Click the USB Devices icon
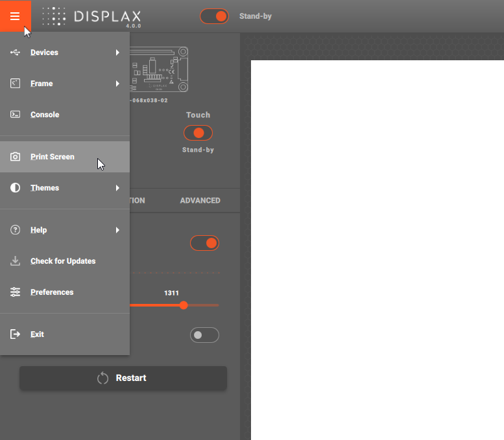Image resolution: width=504 pixels, height=440 pixels. (x=16, y=52)
